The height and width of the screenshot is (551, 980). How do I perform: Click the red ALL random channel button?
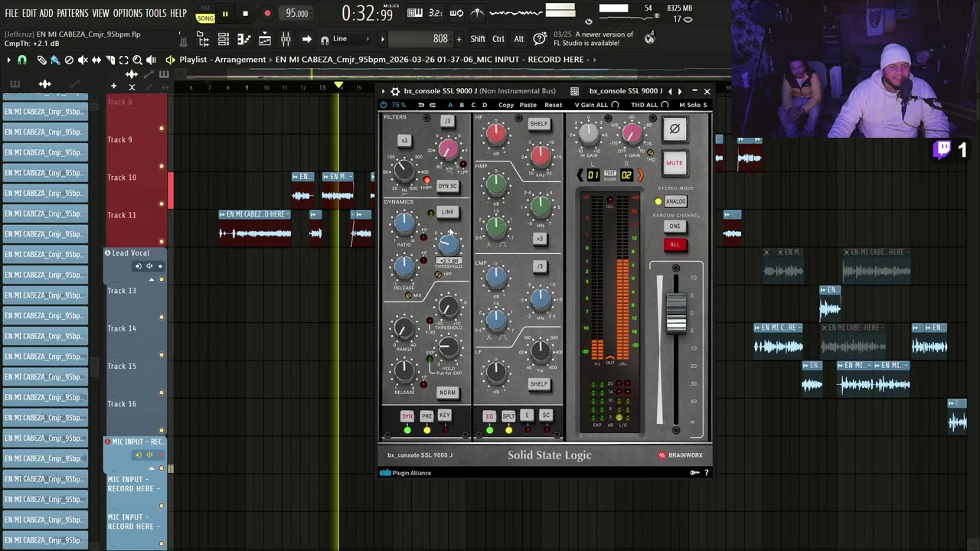pos(675,245)
